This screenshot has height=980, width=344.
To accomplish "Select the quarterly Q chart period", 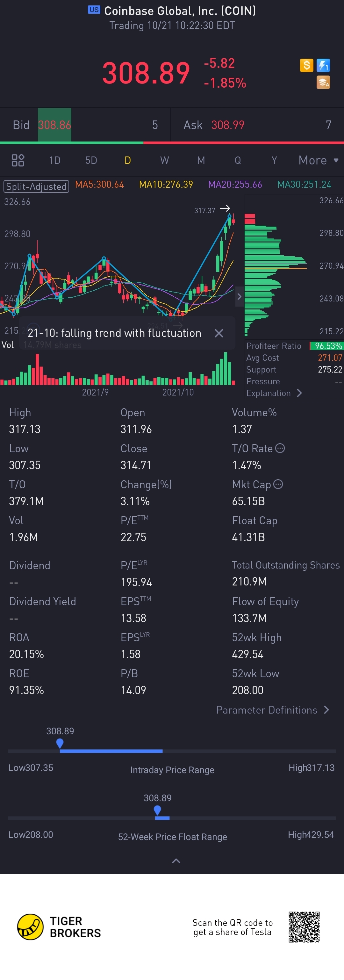I will pos(238,160).
